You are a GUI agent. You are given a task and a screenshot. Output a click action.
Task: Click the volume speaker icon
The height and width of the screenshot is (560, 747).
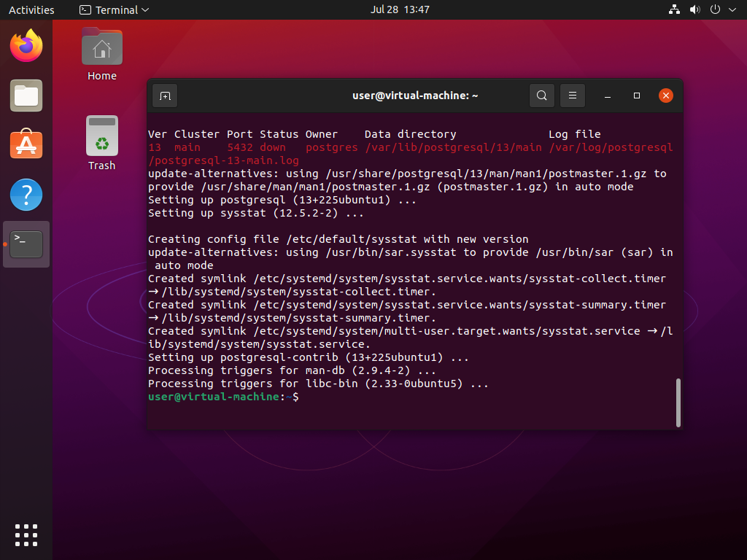coord(694,10)
